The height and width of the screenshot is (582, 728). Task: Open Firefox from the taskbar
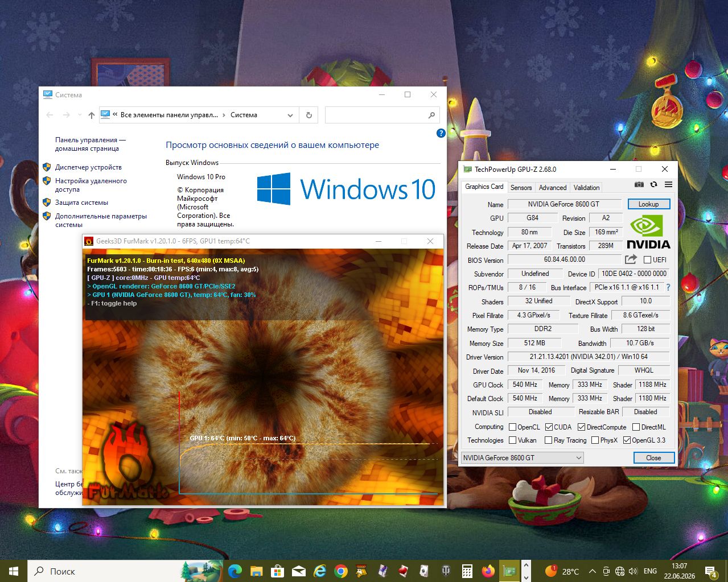[x=488, y=571]
